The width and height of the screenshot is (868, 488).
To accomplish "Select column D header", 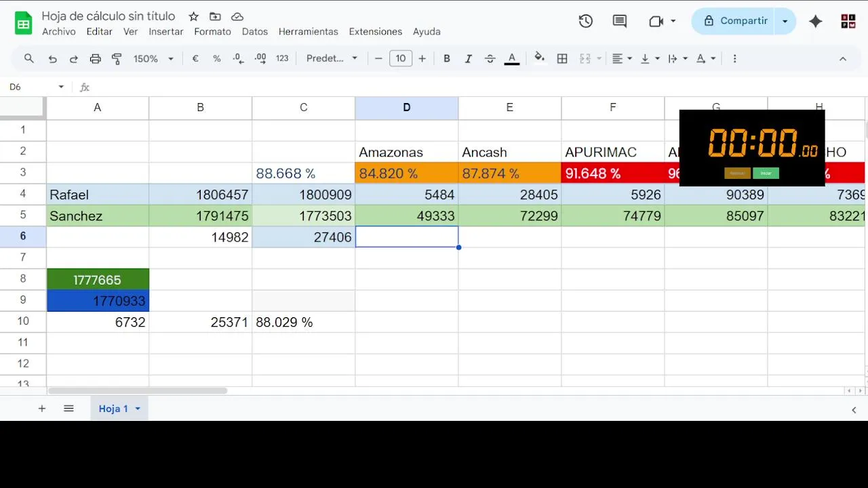I will point(407,107).
